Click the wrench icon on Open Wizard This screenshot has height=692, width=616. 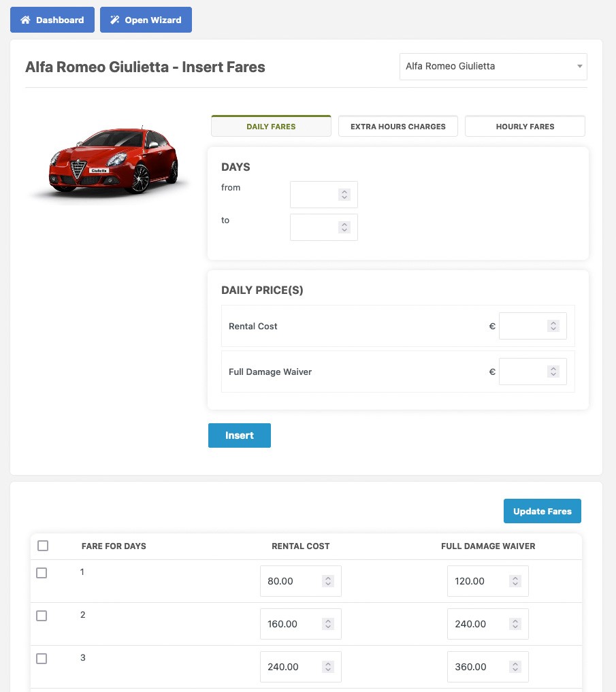pyautogui.click(x=114, y=20)
